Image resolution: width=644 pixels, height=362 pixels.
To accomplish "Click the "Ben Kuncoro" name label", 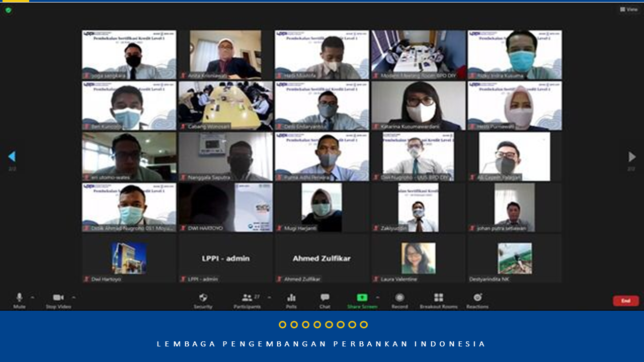I will tap(106, 127).
